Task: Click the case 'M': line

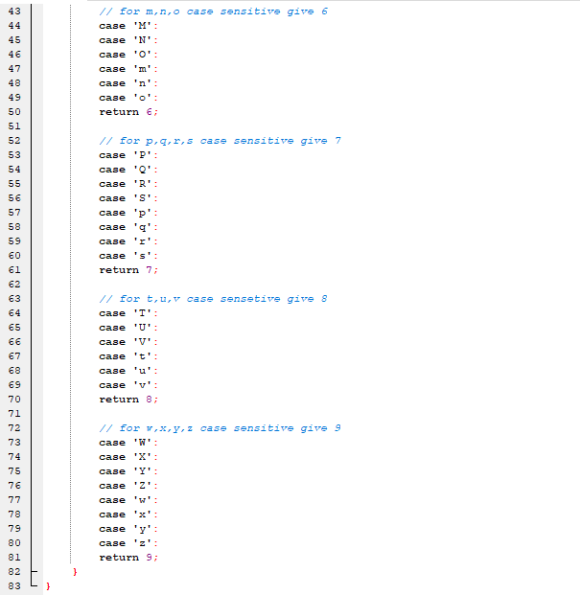Action: coord(128,26)
